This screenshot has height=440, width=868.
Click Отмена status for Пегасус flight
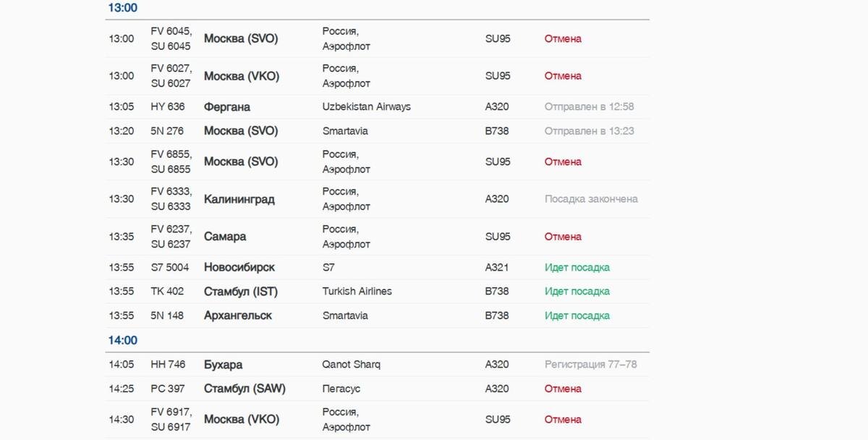(x=563, y=389)
